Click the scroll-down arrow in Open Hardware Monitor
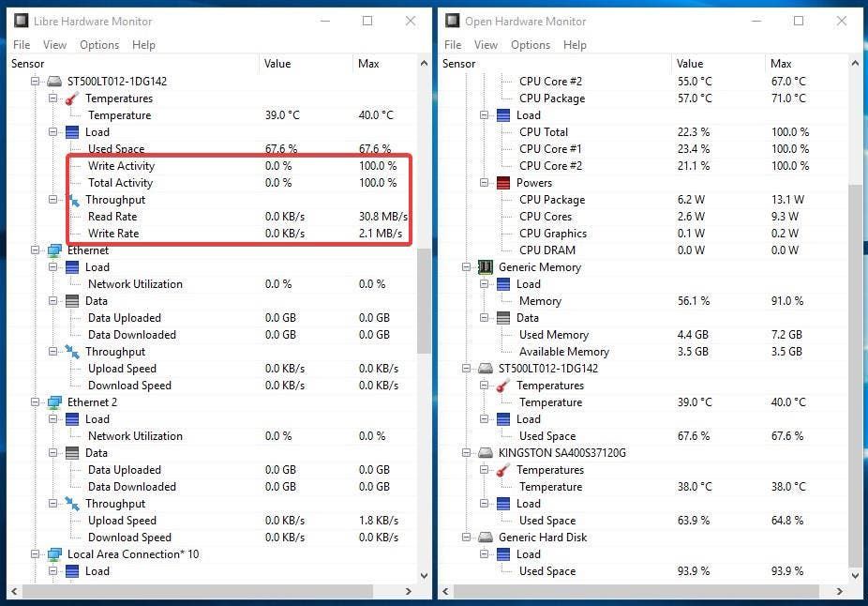Screen dimensions: 868x606 [855, 576]
